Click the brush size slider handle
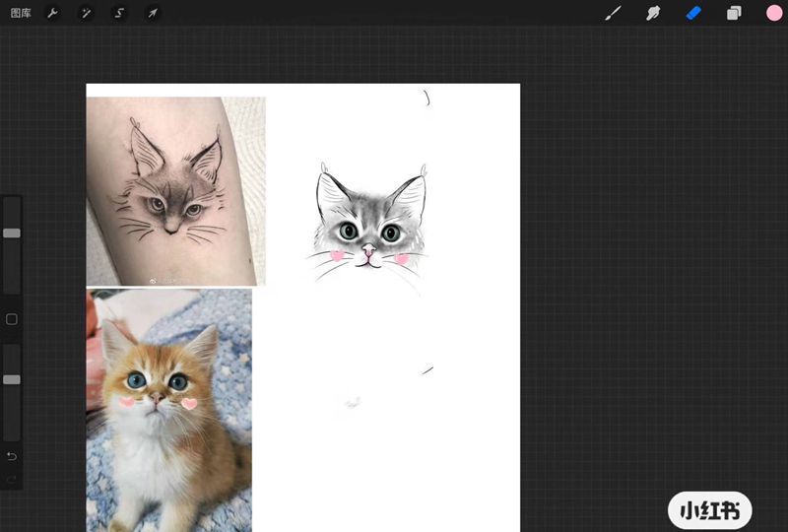 tap(12, 233)
